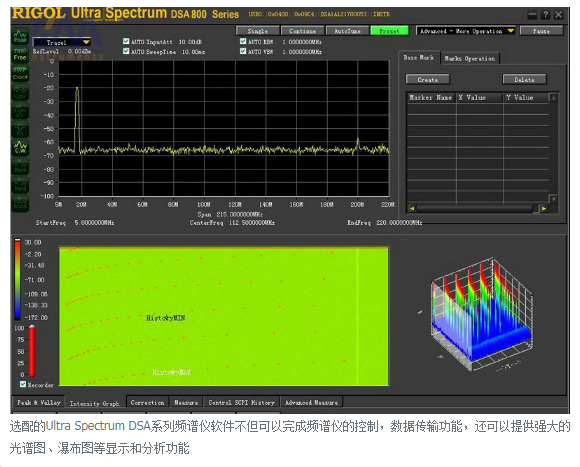Click the Peak search sidebar icon
This screenshot has width=580, height=467.
[x=20, y=36]
